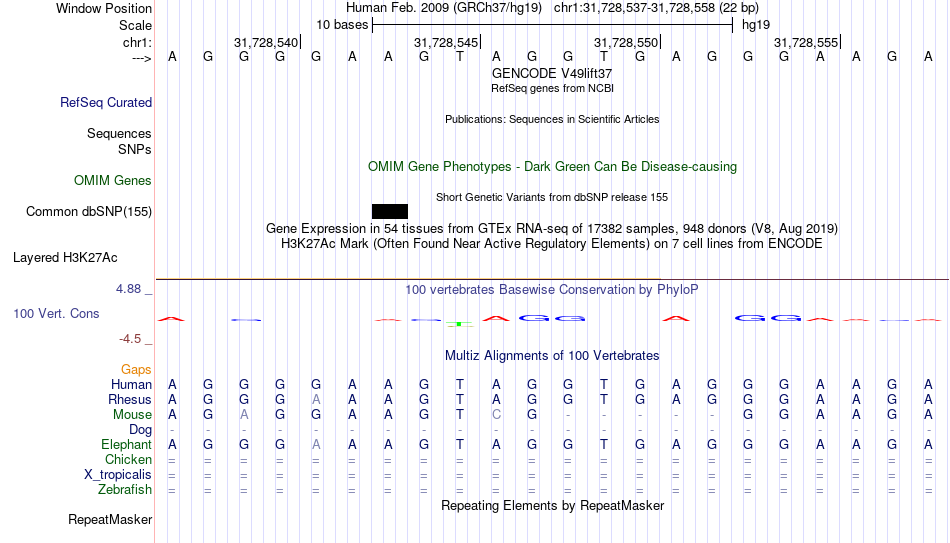The height and width of the screenshot is (543, 950).
Task: Select the Elephant species row label
Action: (x=127, y=444)
